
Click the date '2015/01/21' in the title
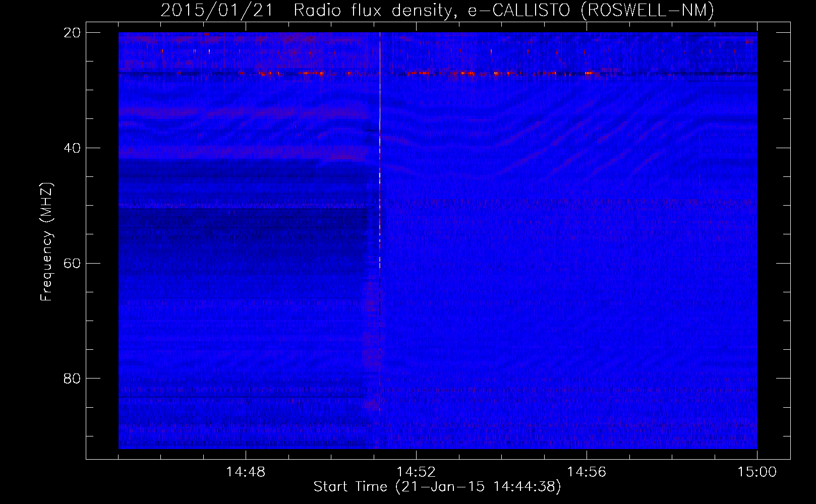pos(217,10)
